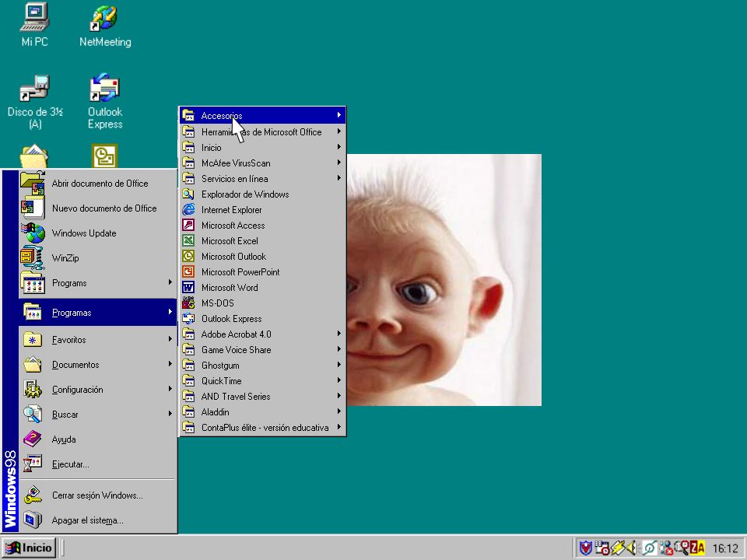Screen dimensions: 747x560
Task: Launch Microsoft PowerPoint
Action: click(262, 272)
